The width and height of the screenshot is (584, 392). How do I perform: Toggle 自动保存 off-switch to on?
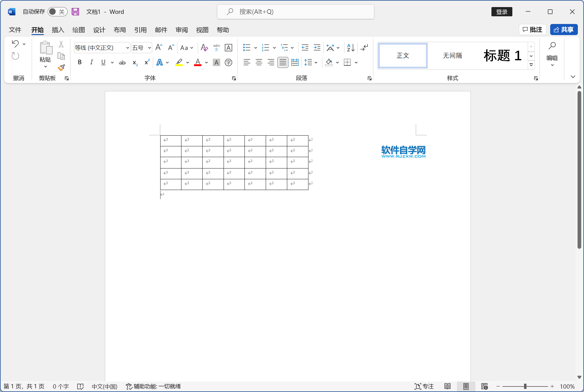point(58,11)
